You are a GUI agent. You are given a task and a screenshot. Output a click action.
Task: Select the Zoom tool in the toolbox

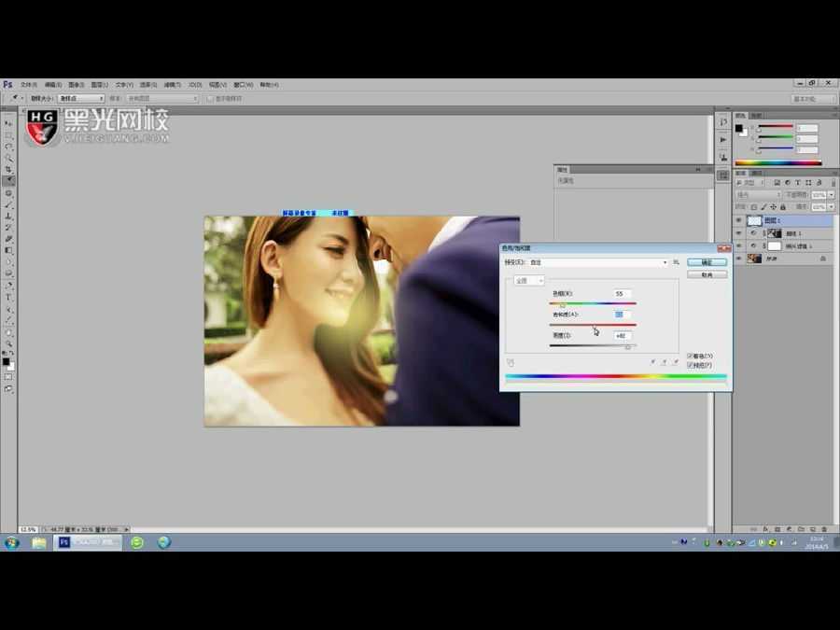click(x=8, y=343)
